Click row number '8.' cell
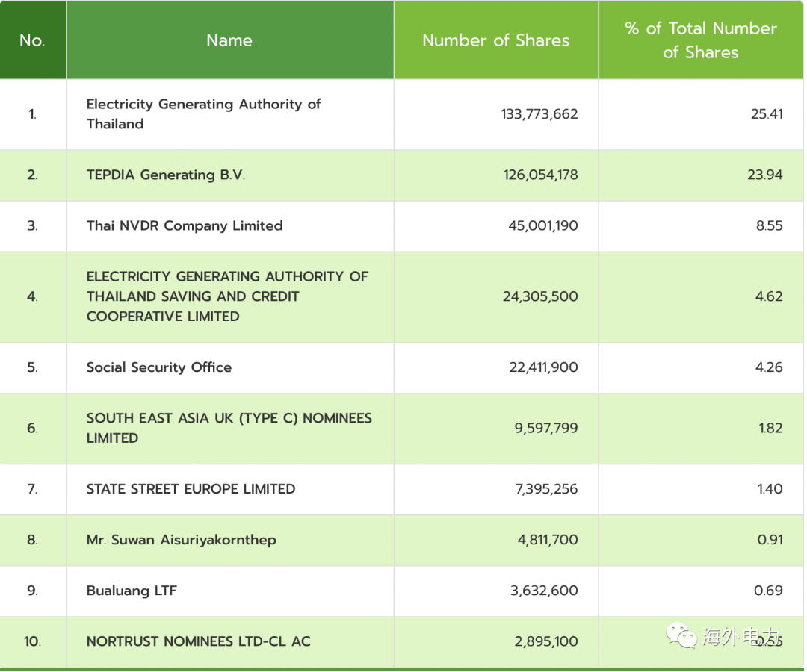Viewport: 807px width, 672px height. [32, 540]
